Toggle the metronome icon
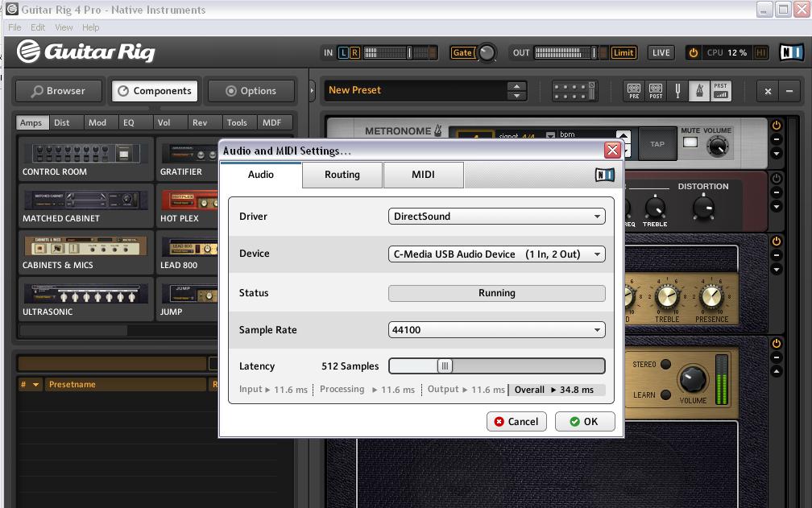The height and width of the screenshot is (508, 812). [699, 91]
